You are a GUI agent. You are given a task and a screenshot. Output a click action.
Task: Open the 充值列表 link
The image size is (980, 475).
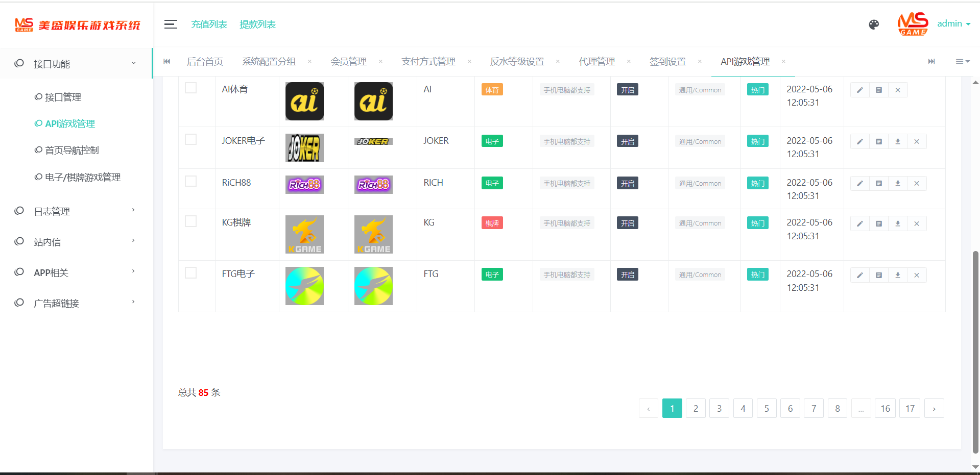click(x=209, y=24)
